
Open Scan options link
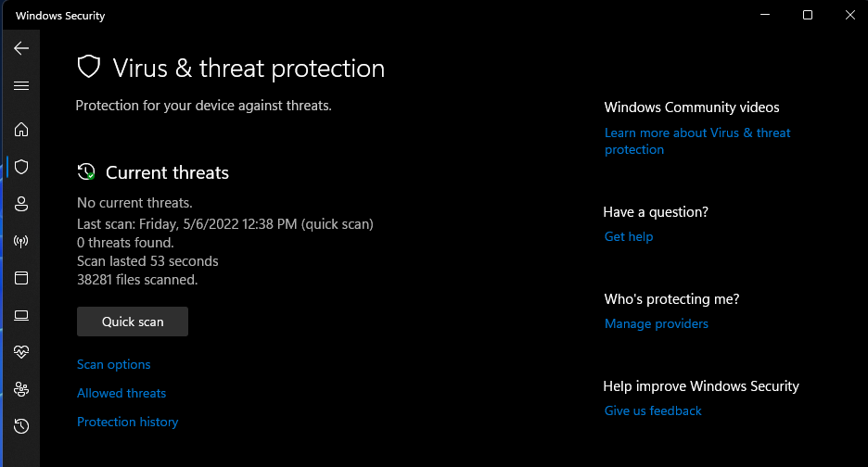[113, 365]
